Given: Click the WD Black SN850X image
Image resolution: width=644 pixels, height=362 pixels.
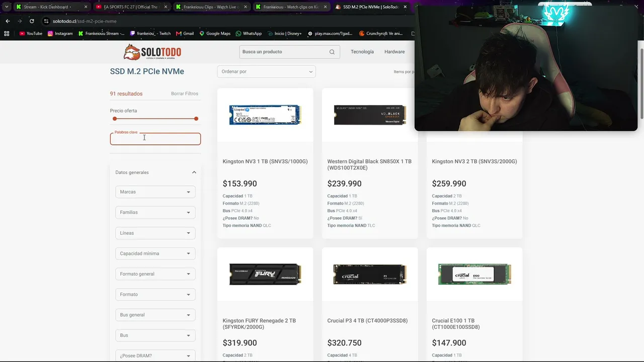Looking at the screenshot, I should pos(370,115).
